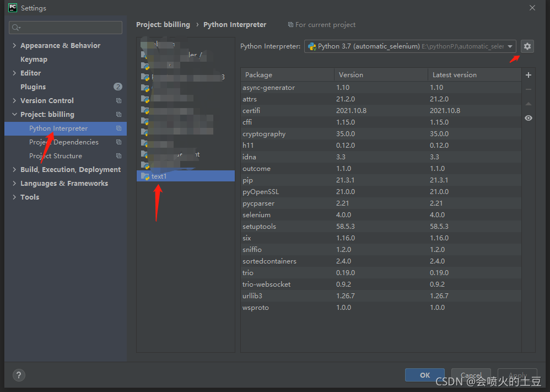Click the copy icon beside Project: bbilling

tap(119, 115)
